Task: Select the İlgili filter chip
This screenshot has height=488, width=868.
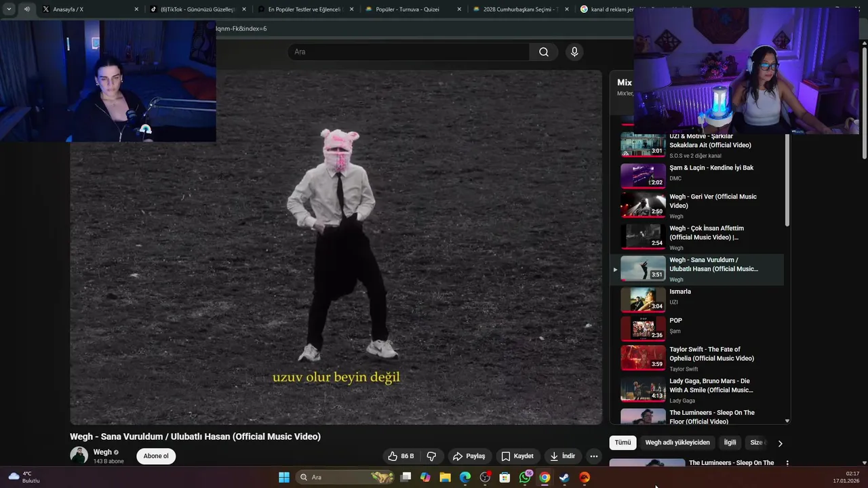Action: point(730,443)
